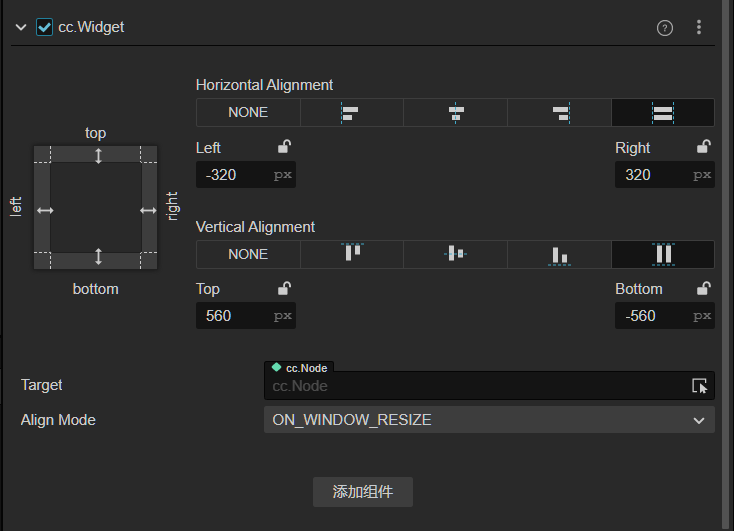Screen dimensions: 734x531
Task: Select horizontal center alignment icon
Action: (x=455, y=112)
